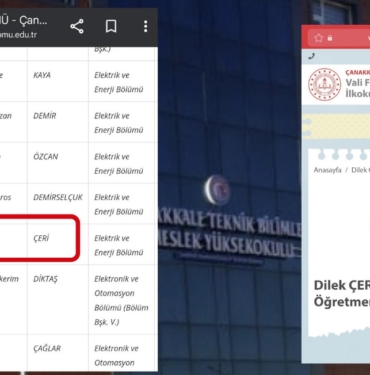Tap the star favorite icon in red browser bar
370x375 pixels.
319,38
